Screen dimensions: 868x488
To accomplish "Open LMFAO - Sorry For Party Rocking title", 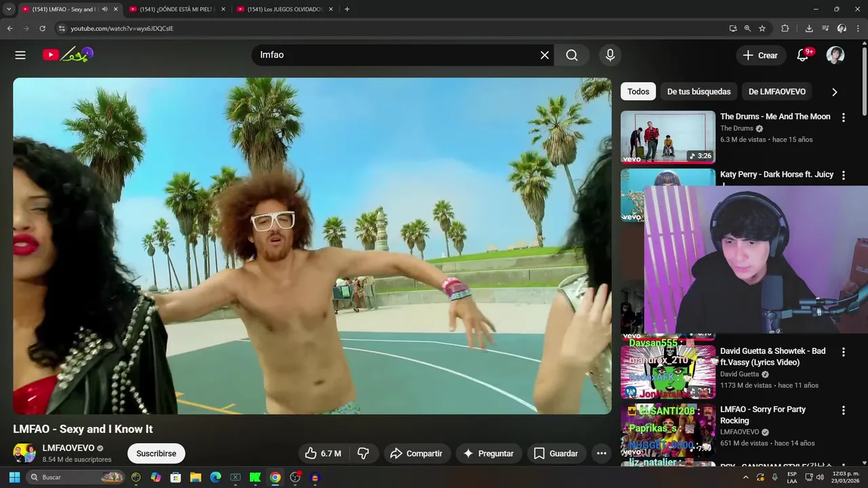I will pyautogui.click(x=763, y=415).
